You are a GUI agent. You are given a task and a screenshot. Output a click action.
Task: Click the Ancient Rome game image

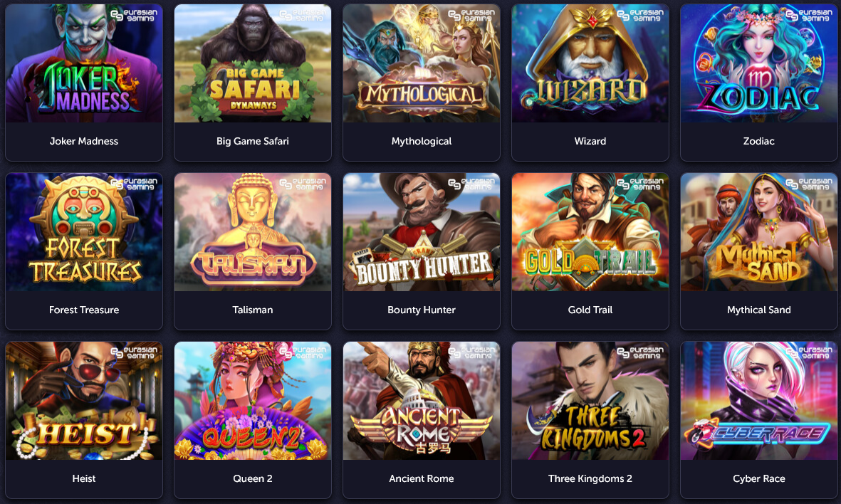click(422, 401)
